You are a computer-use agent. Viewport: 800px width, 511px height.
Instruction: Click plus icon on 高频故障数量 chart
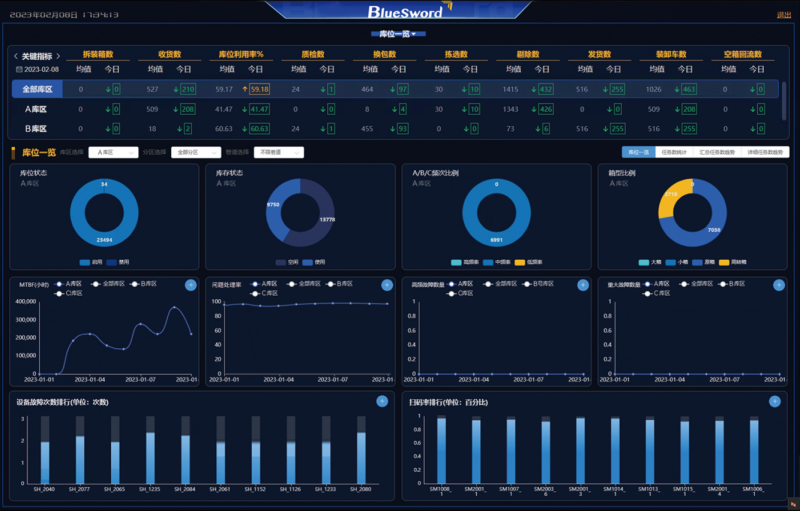[x=582, y=285]
